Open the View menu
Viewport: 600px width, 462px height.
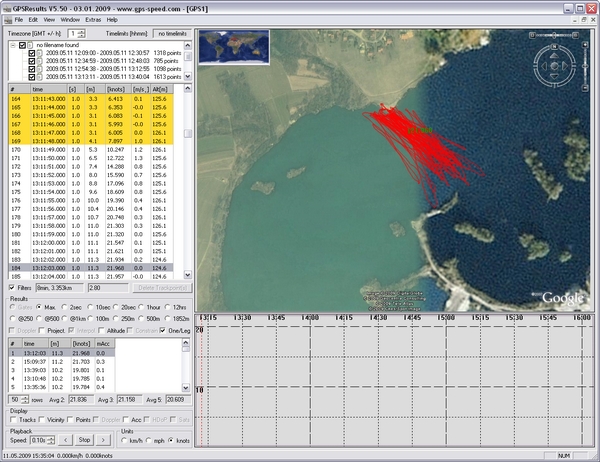coord(49,20)
